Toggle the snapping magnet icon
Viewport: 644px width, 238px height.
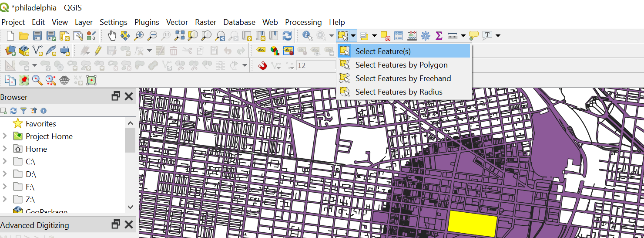(262, 66)
